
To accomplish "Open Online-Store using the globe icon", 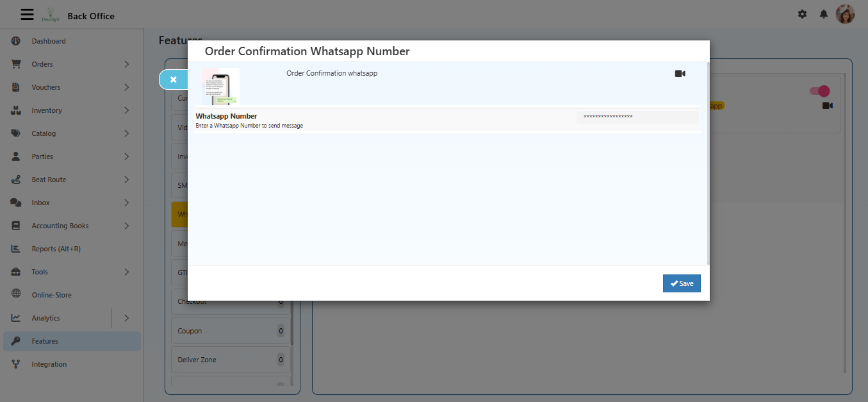I will (x=15, y=294).
